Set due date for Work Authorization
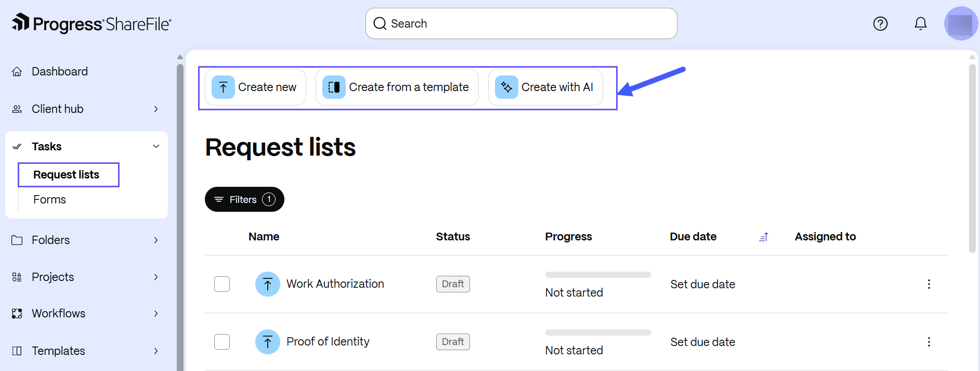 point(703,285)
